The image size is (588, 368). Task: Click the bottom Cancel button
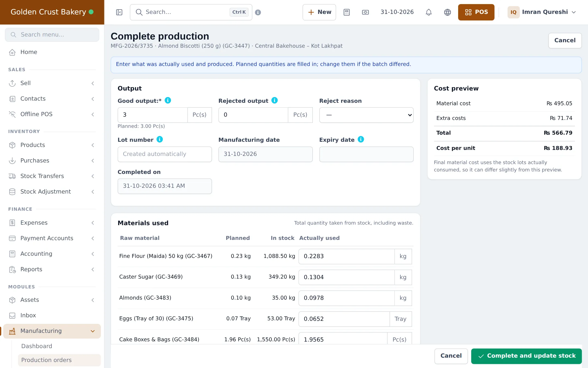[x=451, y=356]
